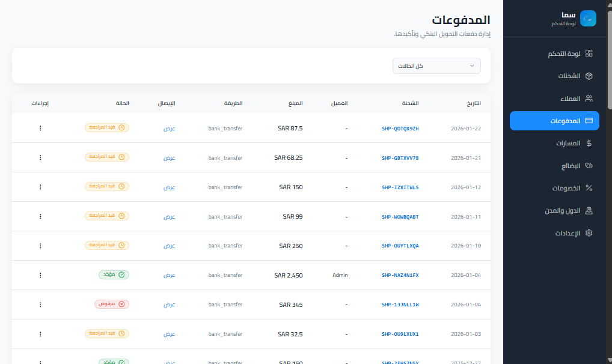Go to المدفوعات payments menu item
This screenshot has height=364, width=612.
[x=554, y=121]
